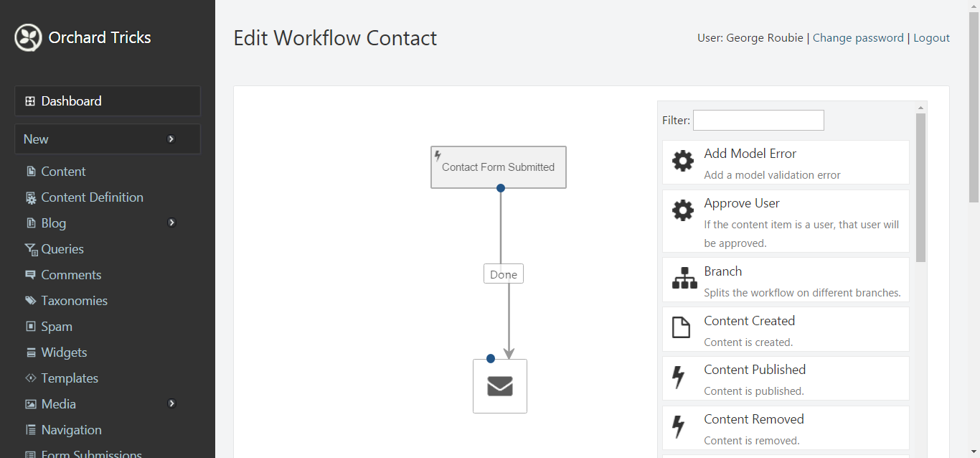Image resolution: width=980 pixels, height=458 pixels.
Task: Select the Add Model Error activity
Action: coord(786,162)
